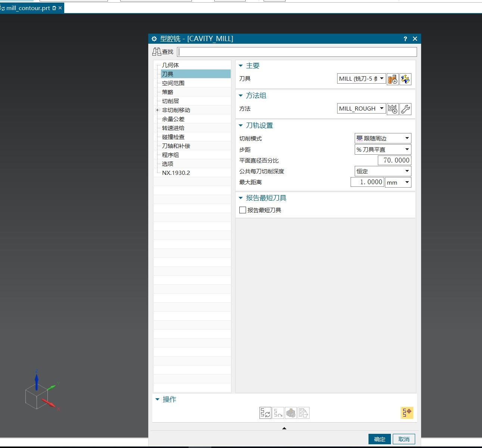Select 空间范围 in the left list

tap(173, 83)
